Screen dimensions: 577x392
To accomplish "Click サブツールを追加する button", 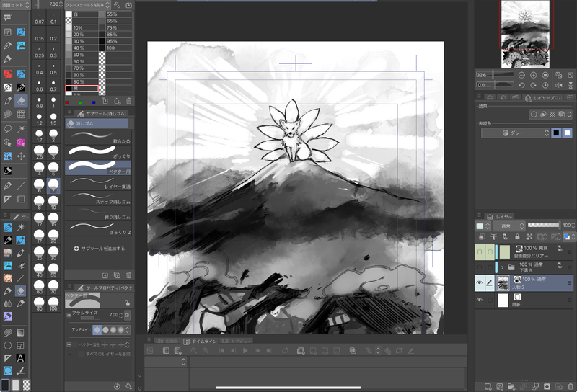I will tap(99, 249).
